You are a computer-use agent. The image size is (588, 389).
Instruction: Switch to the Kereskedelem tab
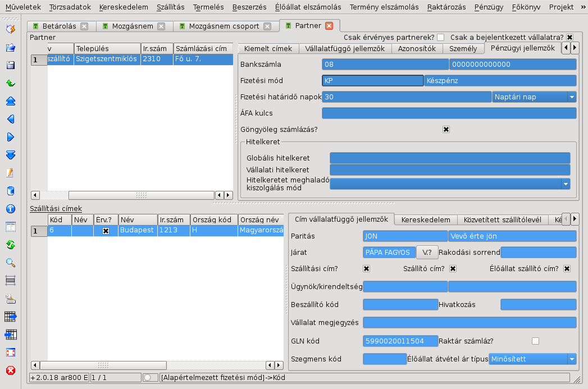426,220
